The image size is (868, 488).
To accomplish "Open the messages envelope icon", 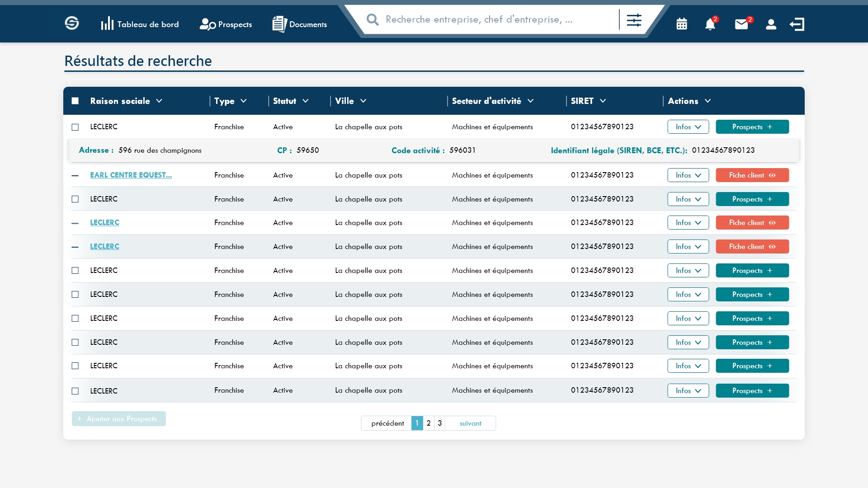I will click(741, 24).
